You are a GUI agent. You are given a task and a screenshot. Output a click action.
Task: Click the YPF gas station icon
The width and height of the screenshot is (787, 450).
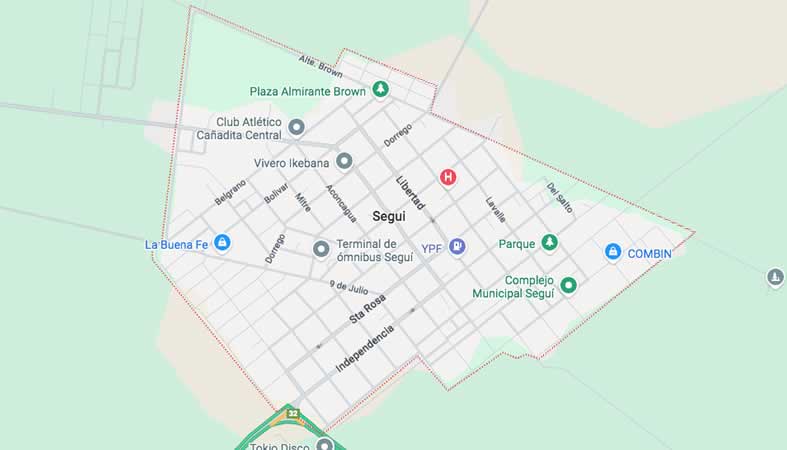pyautogui.click(x=457, y=246)
